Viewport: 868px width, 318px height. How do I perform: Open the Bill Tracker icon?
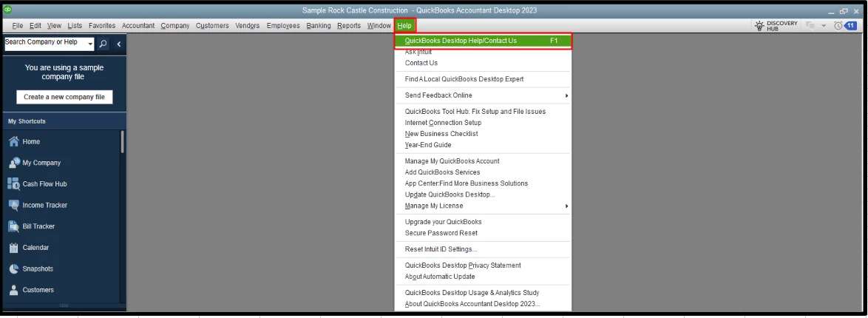[14, 226]
